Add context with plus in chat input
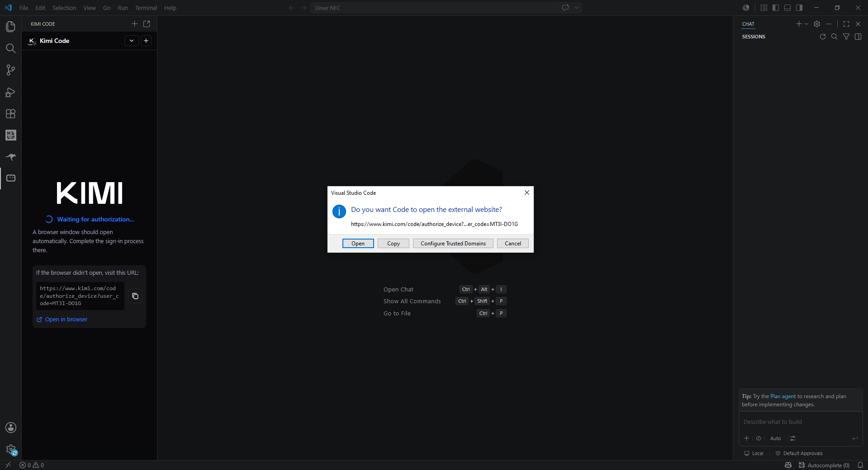Image resolution: width=868 pixels, height=470 pixels. (747, 438)
